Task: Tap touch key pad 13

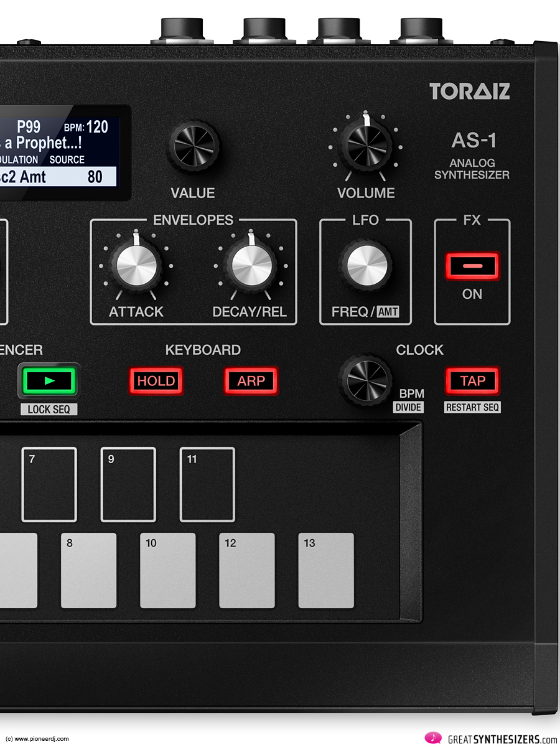Action: [x=326, y=570]
